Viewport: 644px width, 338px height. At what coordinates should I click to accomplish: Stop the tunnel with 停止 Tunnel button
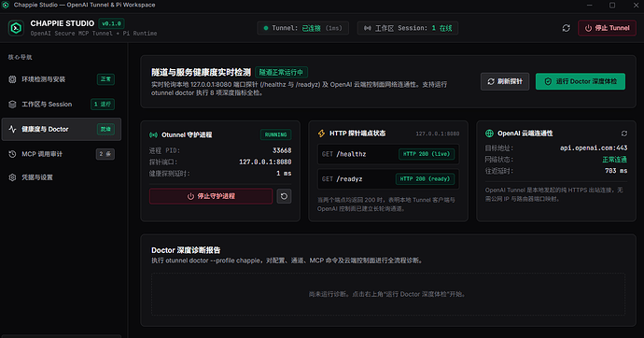click(607, 28)
